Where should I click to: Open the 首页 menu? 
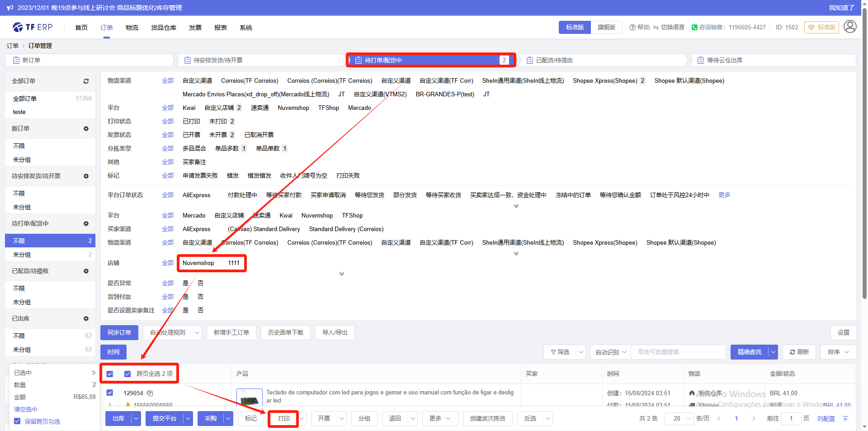click(81, 28)
